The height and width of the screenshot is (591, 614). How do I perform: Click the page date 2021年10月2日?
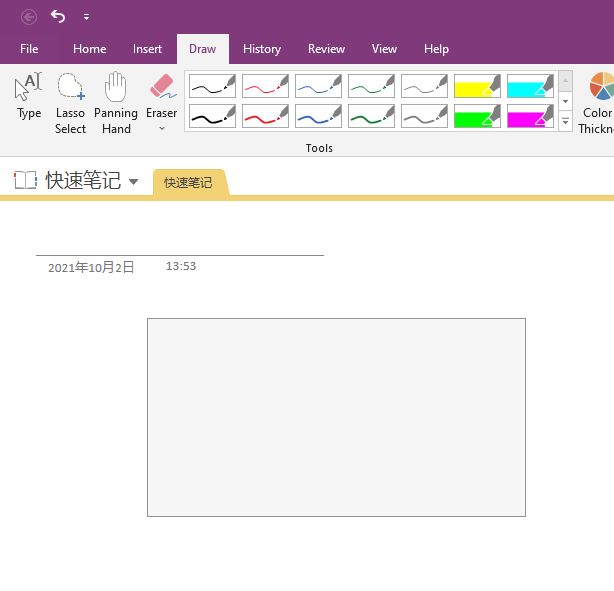(x=91, y=267)
